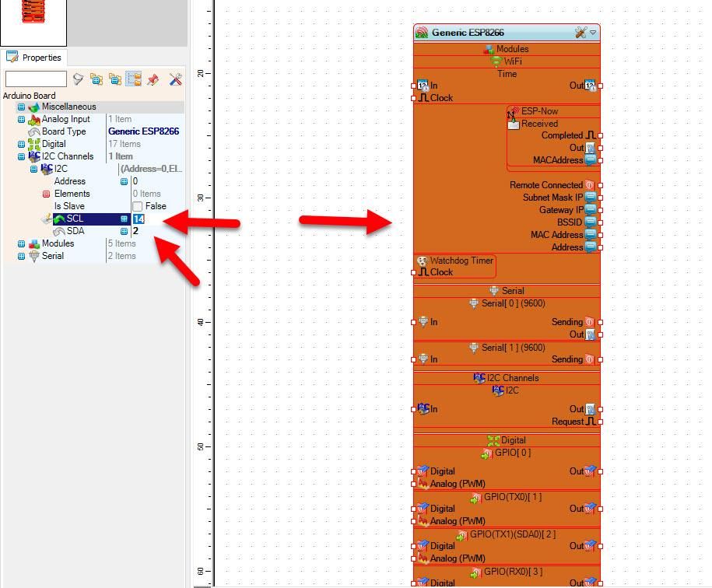Click the collapse all folders icon
712x588 pixels.
[115, 79]
